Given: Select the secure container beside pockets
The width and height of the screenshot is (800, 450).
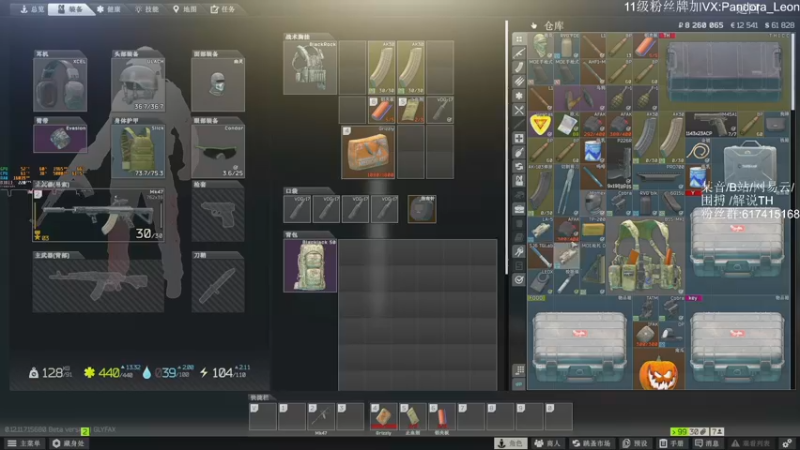Looking at the screenshot, I should pos(422,209).
